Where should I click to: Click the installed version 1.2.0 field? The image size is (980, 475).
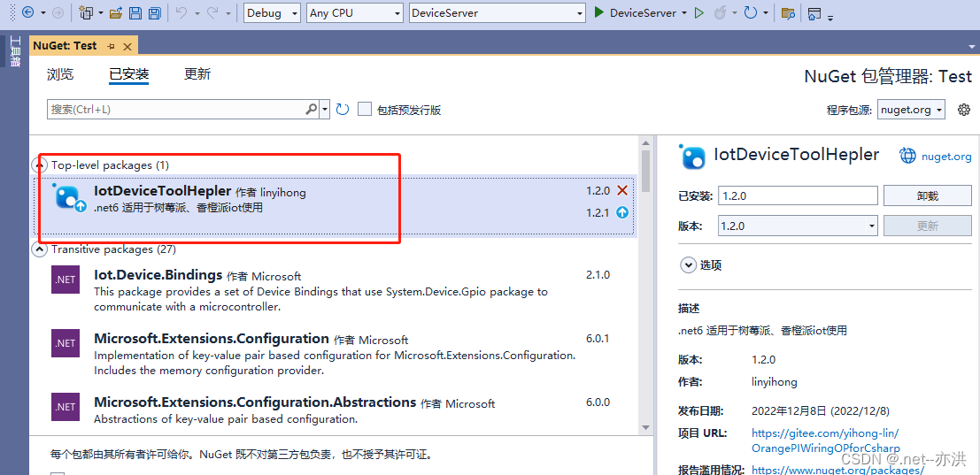coord(799,195)
